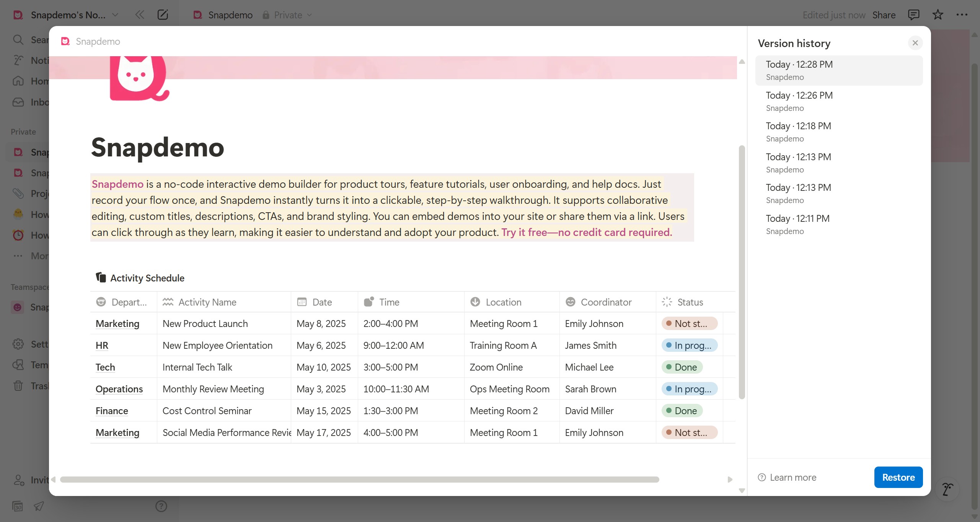980x522 pixels.
Task: Click the Share button in top bar
Action: pos(884,15)
